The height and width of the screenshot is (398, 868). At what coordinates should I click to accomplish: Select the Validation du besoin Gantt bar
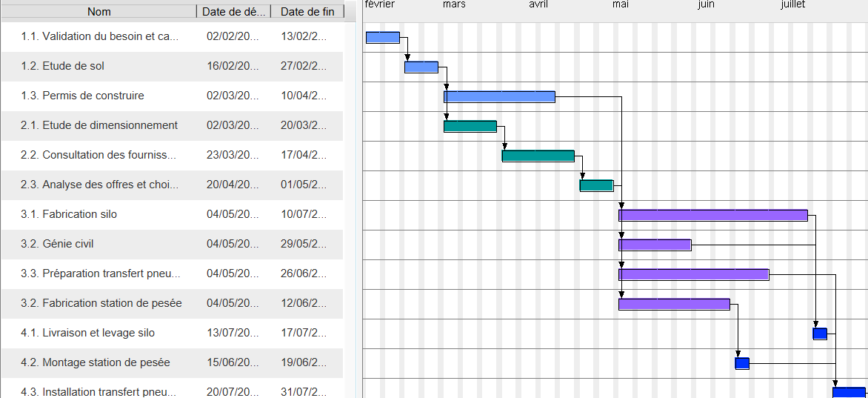382,38
